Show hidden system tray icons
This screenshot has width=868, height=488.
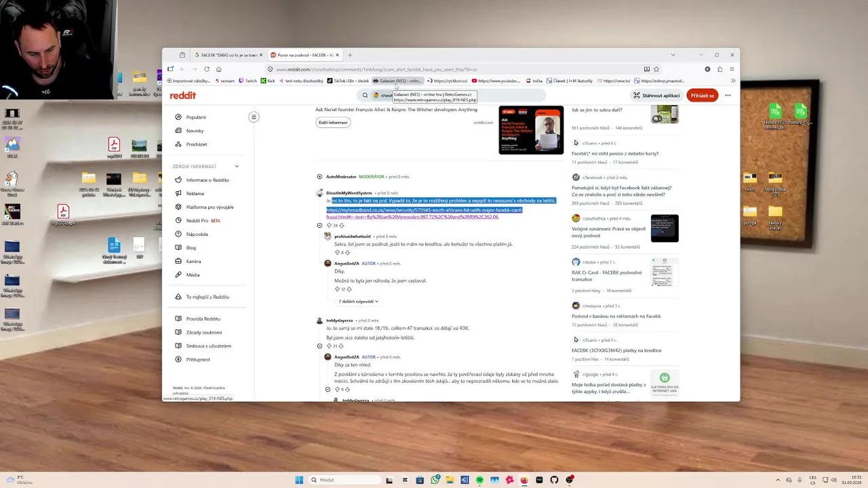click(x=778, y=480)
